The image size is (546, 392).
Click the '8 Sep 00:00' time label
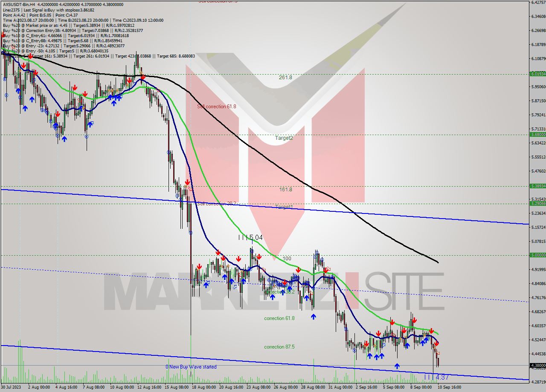pos(421,387)
